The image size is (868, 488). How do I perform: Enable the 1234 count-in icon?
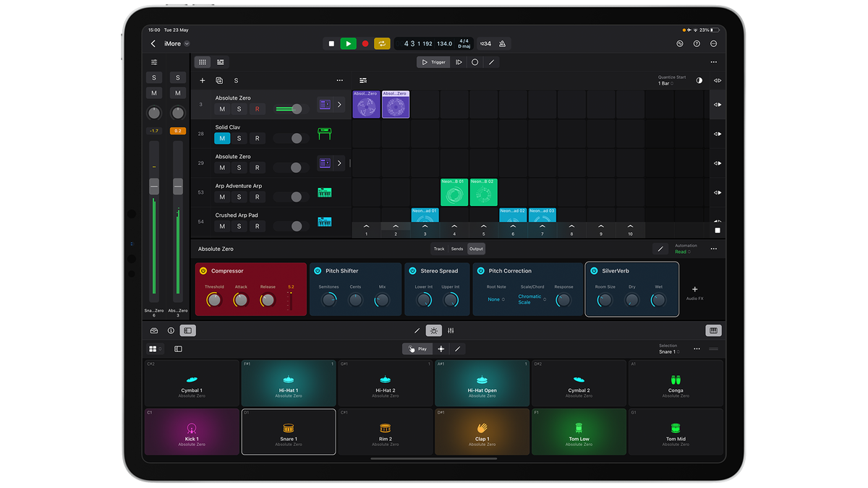485,43
